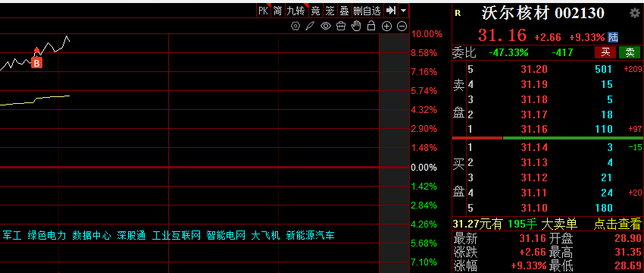This screenshot has height=273, width=644.
Task: Click the blue 陆 connect badge
Action: (613, 37)
